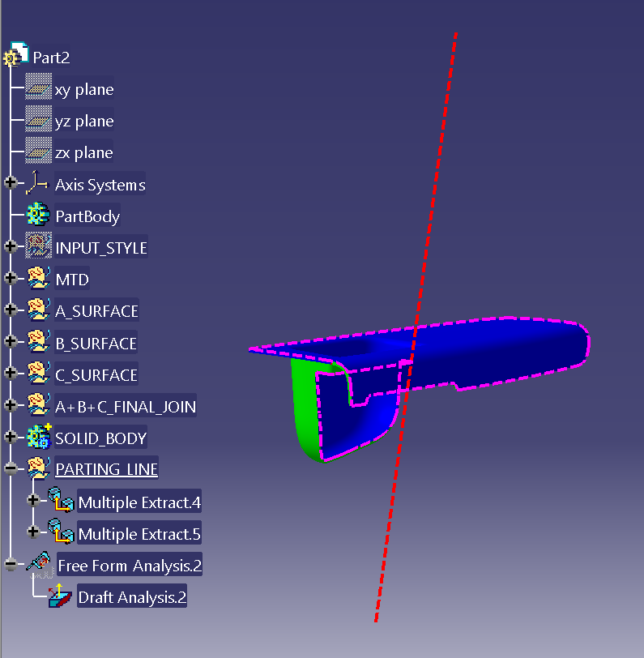This screenshot has width=644, height=658.
Task: Expand the Multiple Extract.5 node
Action: point(32,532)
